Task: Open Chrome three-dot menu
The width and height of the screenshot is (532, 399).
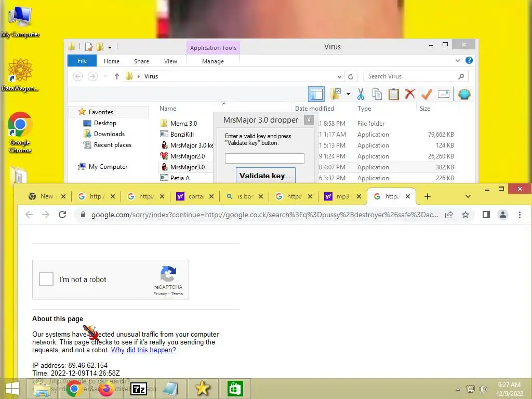Action: click(x=520, y=215)
